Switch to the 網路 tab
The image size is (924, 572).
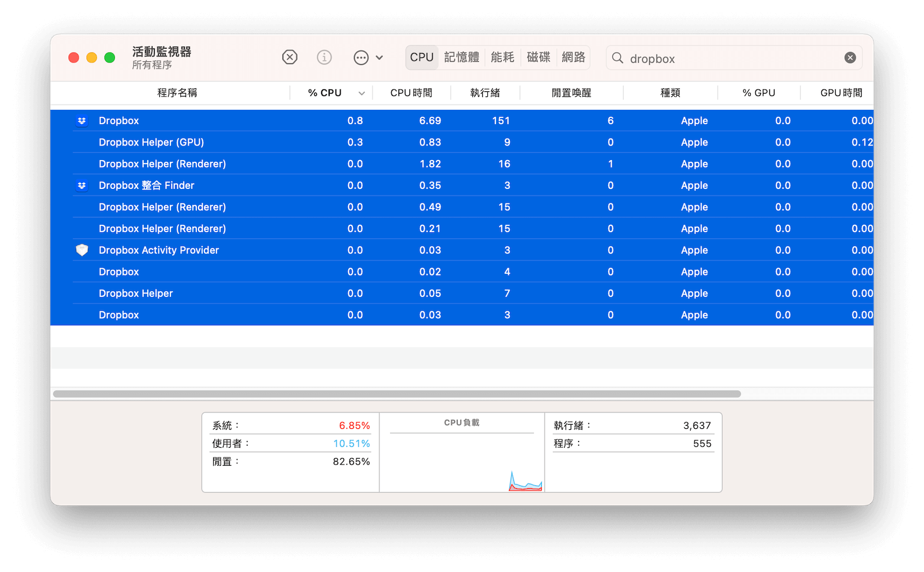click(x=573, y=57)
